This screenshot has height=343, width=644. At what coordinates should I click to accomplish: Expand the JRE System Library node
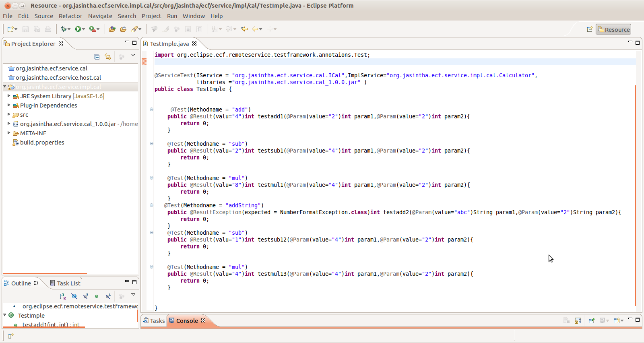(9, 96)
